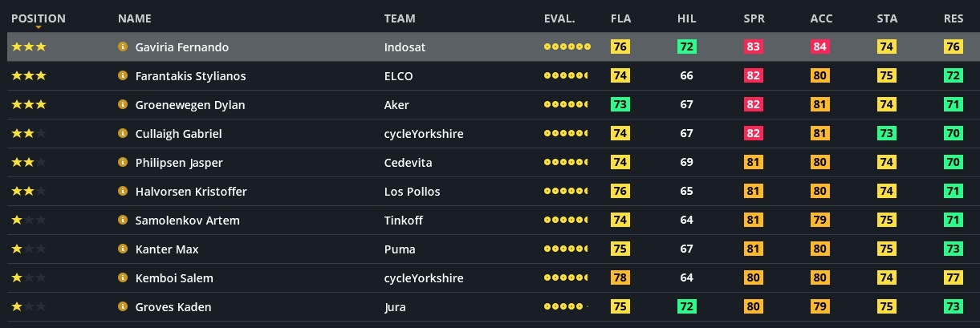Click team name Los Pollos
Screen dimensions: 980x328
412,192
